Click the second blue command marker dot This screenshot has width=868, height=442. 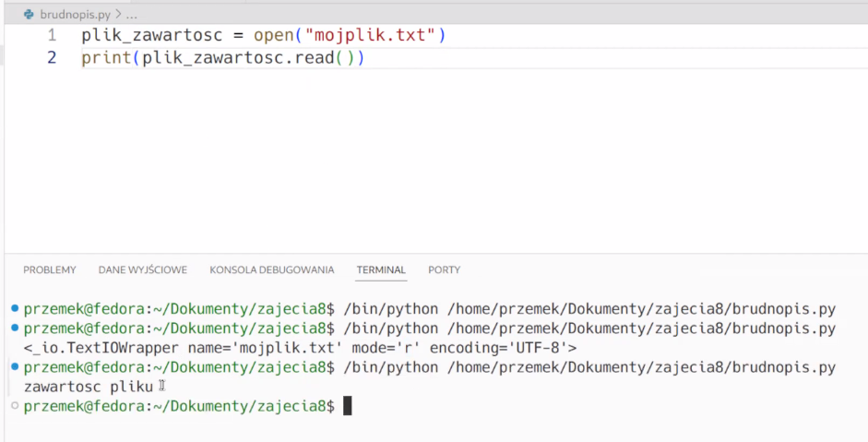coord(15,328)
